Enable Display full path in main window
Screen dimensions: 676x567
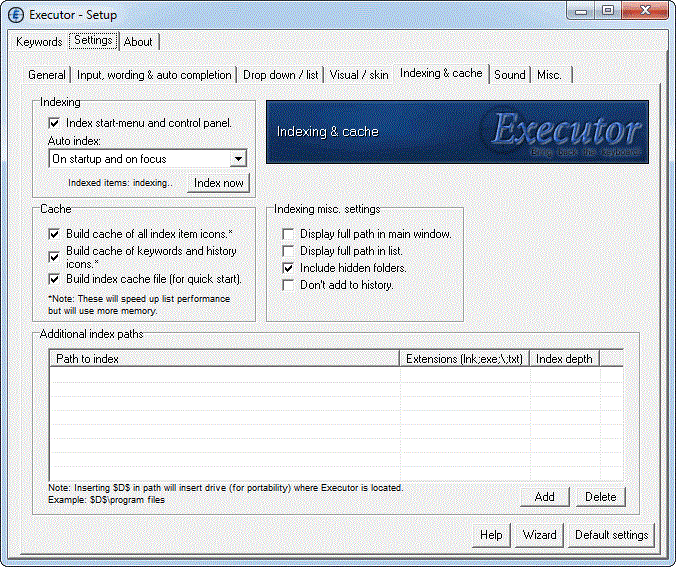pos(289,234)
